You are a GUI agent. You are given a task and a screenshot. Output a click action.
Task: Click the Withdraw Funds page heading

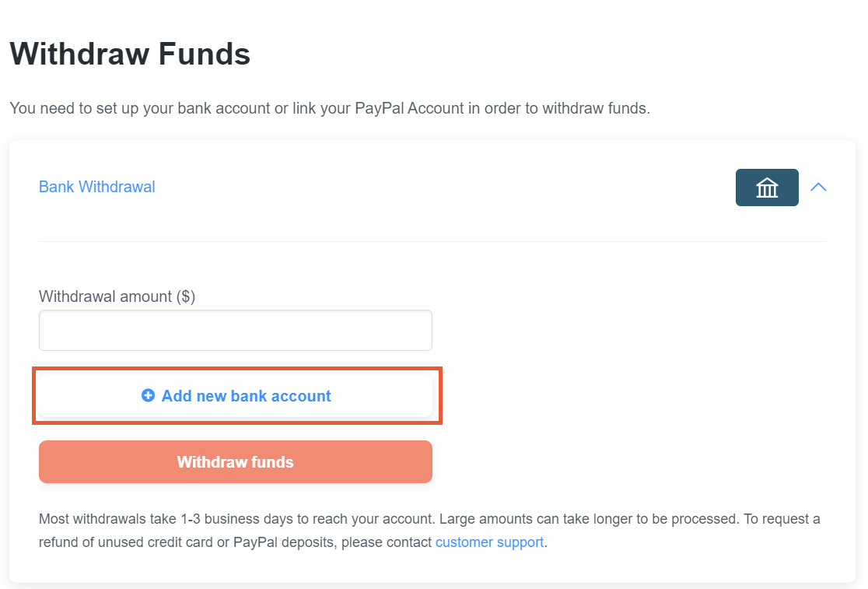click(x=130, y=54)
